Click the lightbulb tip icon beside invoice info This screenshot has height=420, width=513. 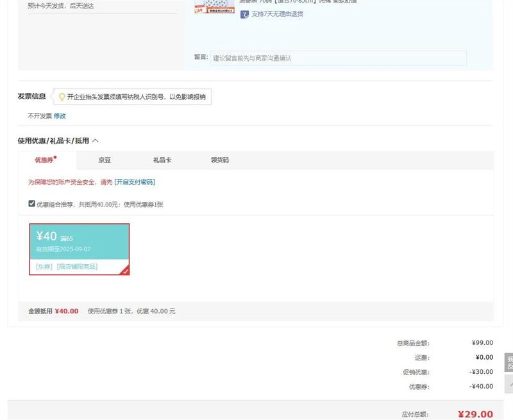pos(62,97)
